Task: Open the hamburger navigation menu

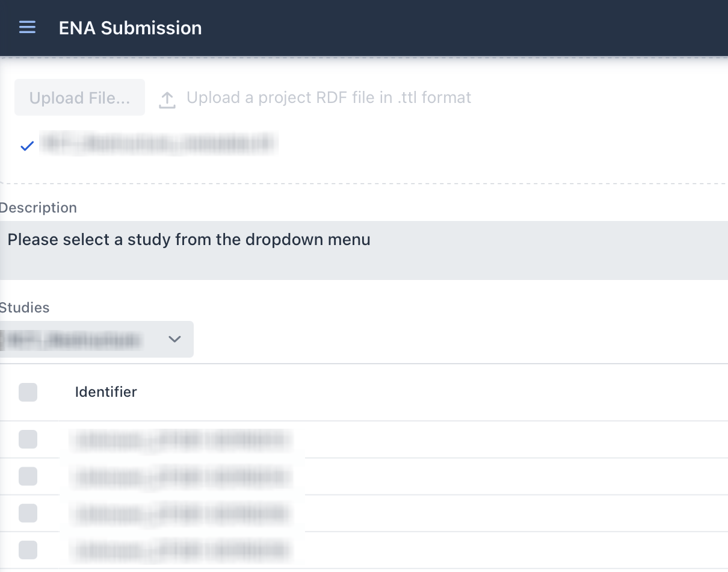Action: pos(27,28)
